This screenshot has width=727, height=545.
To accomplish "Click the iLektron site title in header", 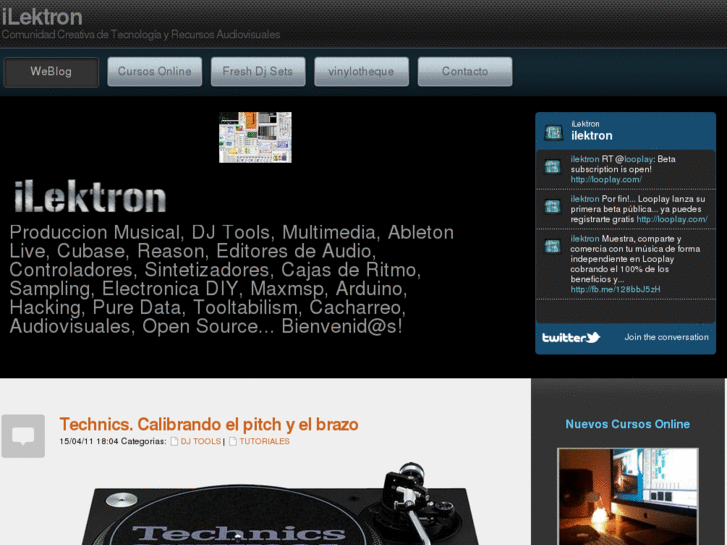I will coord(42,17).
